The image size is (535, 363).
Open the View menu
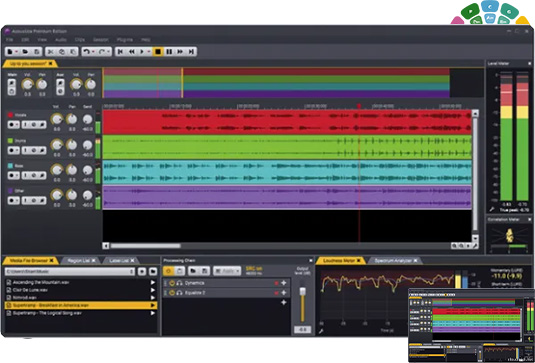[x=42, y=40]
